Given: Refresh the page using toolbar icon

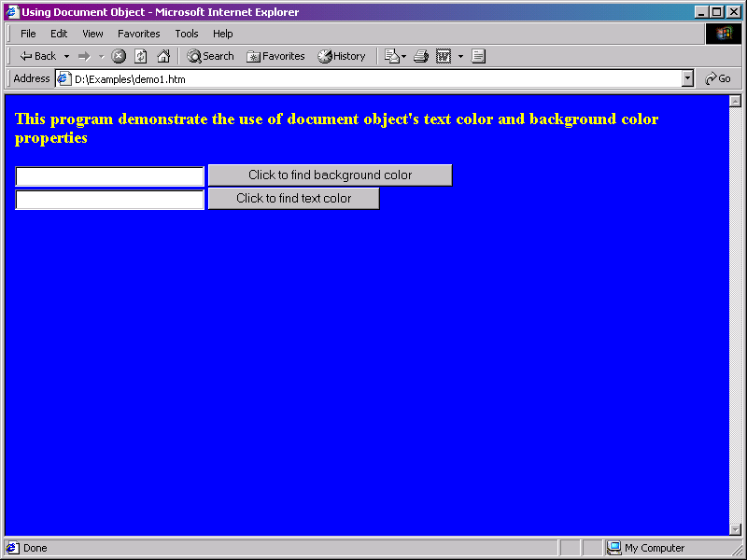Looking at the screenshot, I should click(x=141, y=56).
